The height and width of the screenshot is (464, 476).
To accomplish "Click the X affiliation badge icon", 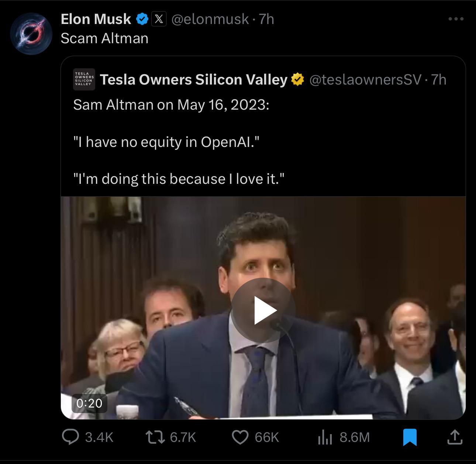I will click(159, 19).
